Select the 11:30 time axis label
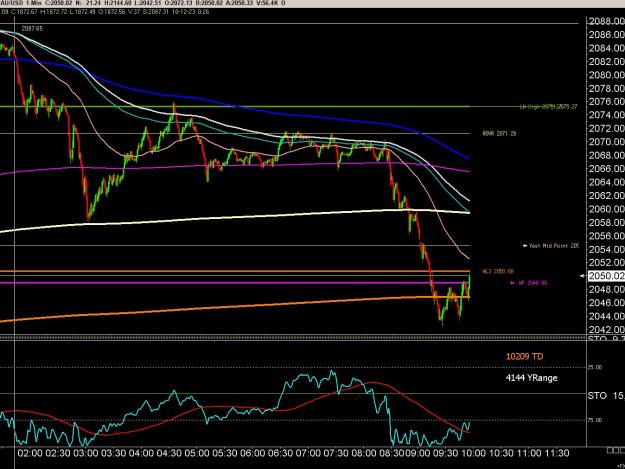This screenshot has height=469, width=625. [x=557, y=453]
